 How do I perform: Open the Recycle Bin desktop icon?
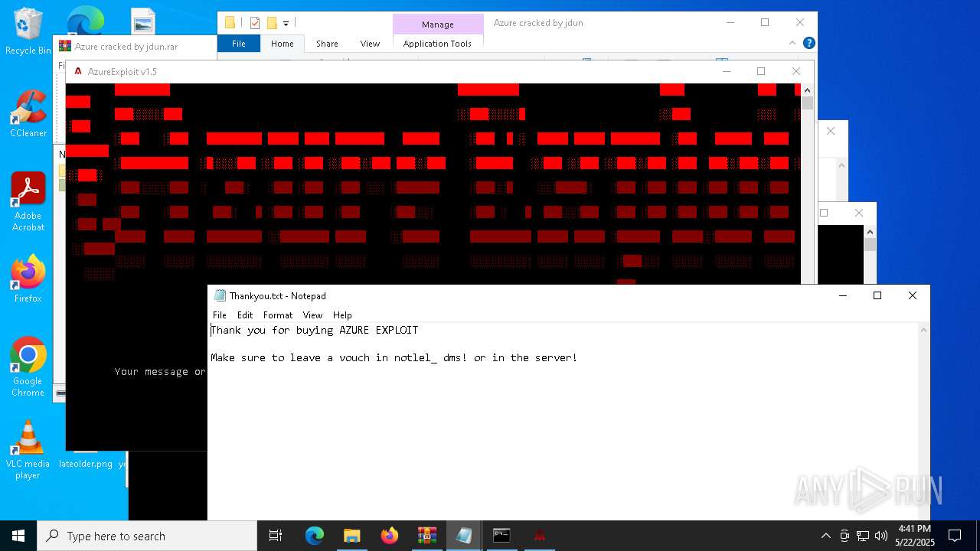(x=28, y=31)
